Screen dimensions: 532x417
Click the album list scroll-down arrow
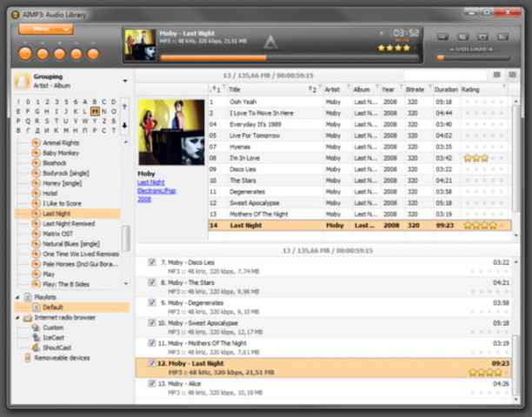coord(126,284)
